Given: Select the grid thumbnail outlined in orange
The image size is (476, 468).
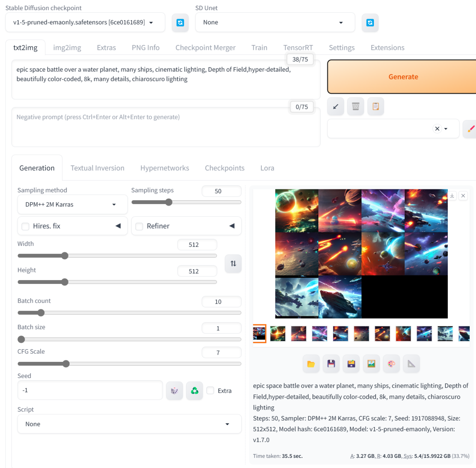Looking at the screenshot, I should point(259,334).
